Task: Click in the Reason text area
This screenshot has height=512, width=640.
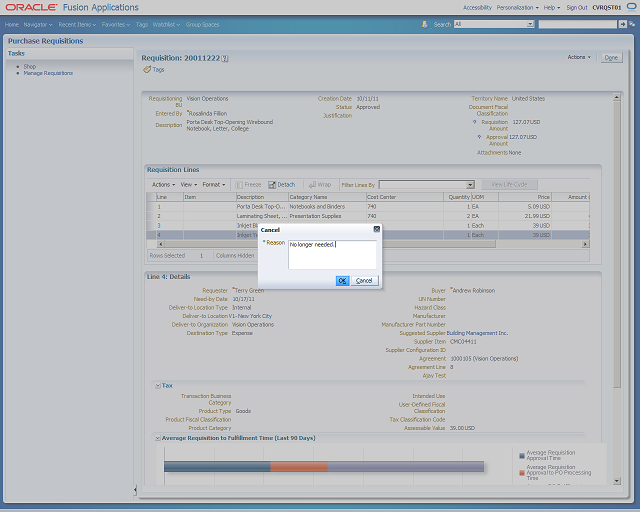Action: [x=332, y=255]
